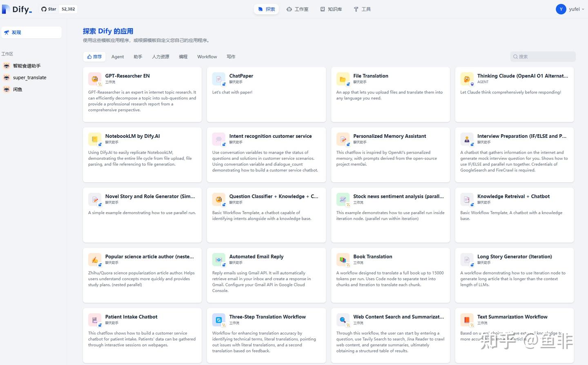
Task: Filter templates by 写作 category
Action: (231, 57)
